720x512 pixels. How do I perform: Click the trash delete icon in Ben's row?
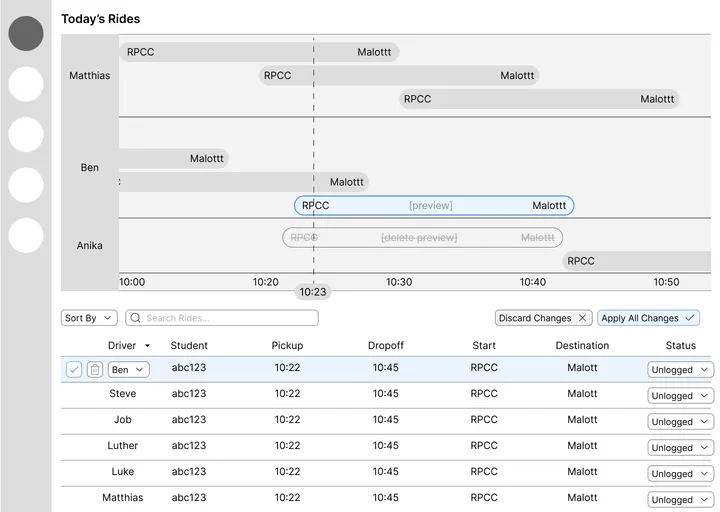(x=95, y=369)
